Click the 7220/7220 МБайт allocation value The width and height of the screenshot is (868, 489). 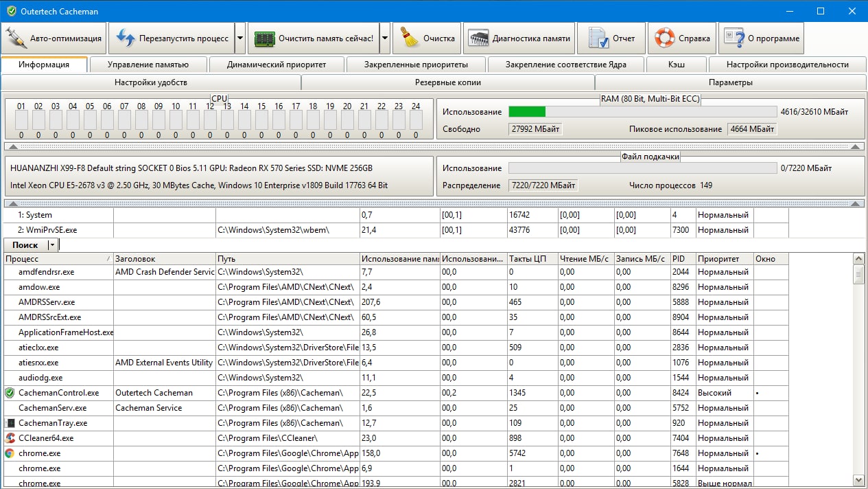(543, 185)
